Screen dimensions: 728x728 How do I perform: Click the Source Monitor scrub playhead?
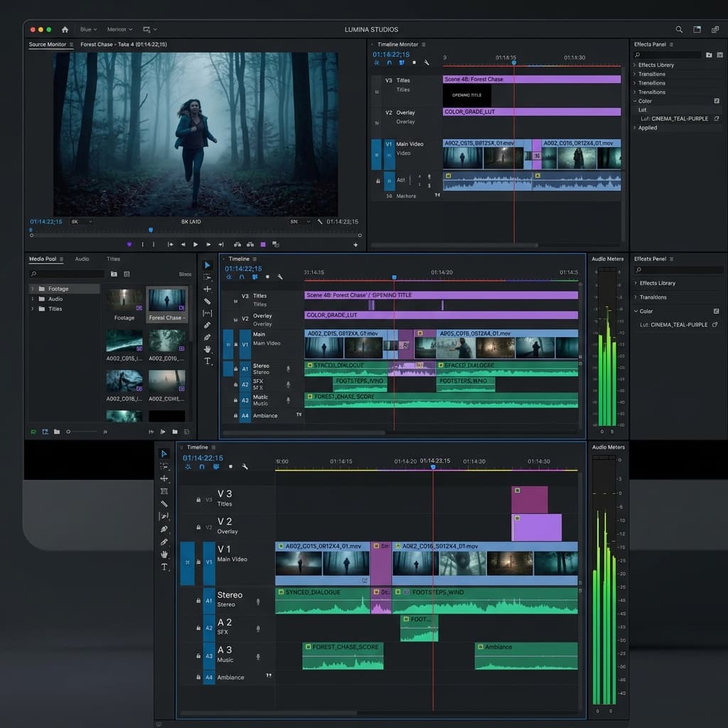click(x=151, y=230)
